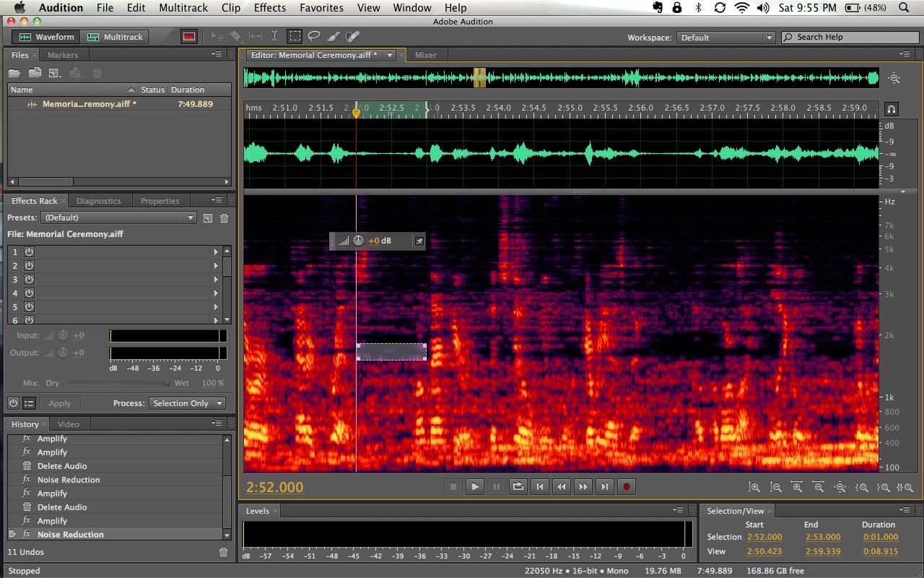
Task: Open the Favorites menu
Action: coord(321,8)
